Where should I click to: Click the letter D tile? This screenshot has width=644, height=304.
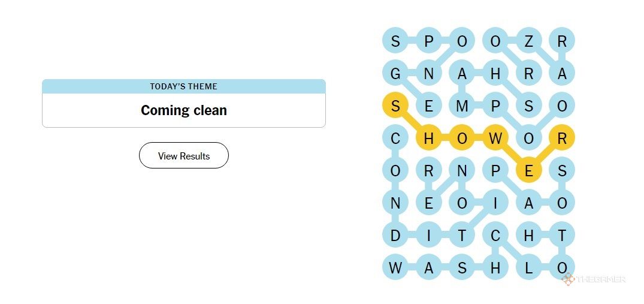(395, 236)
